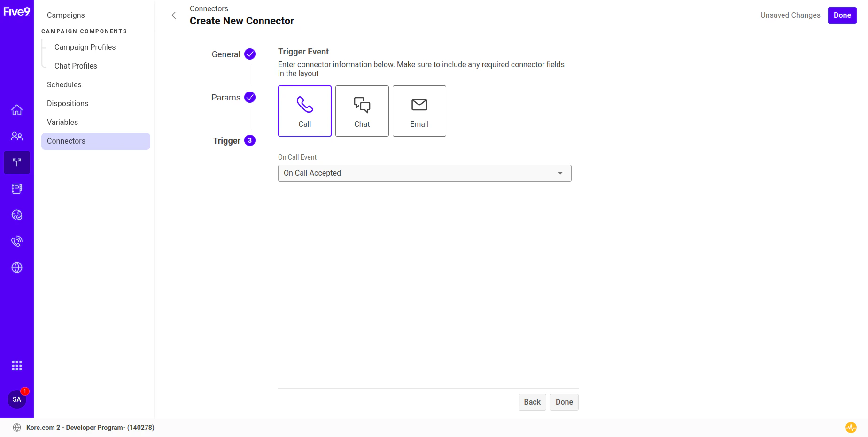Select the Call trigger type
The width and height of the screenshot is (868, 437).
[304, 111]
